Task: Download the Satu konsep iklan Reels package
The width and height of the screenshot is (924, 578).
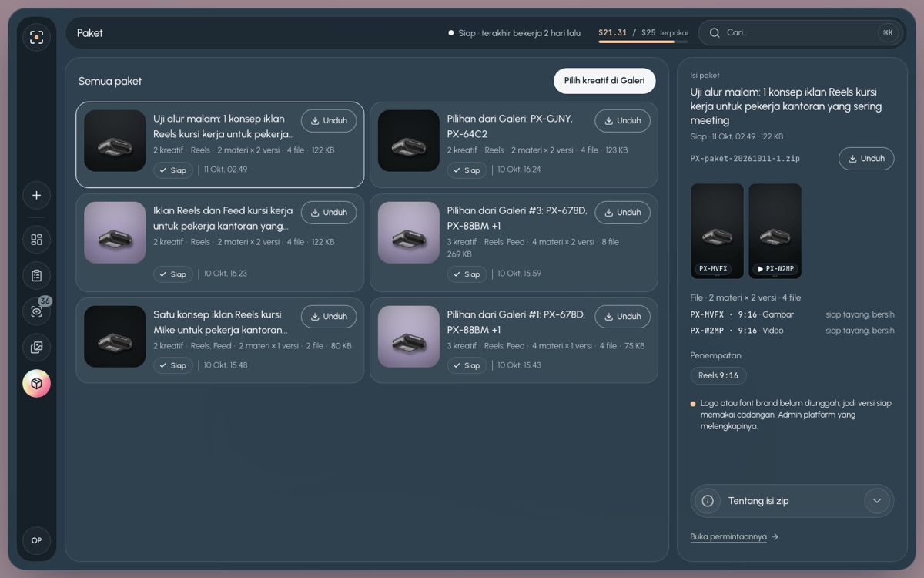Action: pyautogui.click(x=329, y=317)
